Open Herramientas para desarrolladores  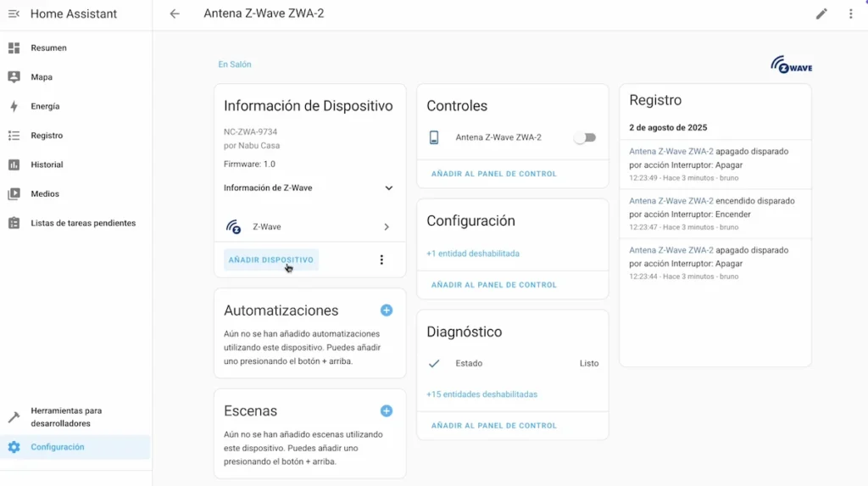pos(75,416)
